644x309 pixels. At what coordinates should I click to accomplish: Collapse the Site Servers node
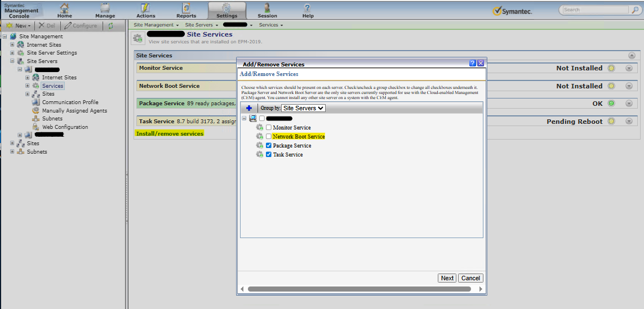[12, 61]
